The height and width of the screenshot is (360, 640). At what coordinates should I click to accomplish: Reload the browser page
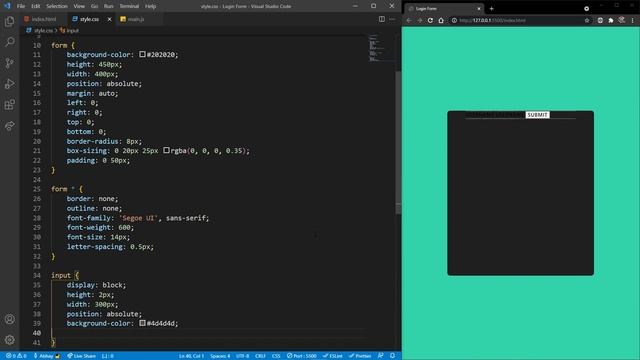[430, 20]
